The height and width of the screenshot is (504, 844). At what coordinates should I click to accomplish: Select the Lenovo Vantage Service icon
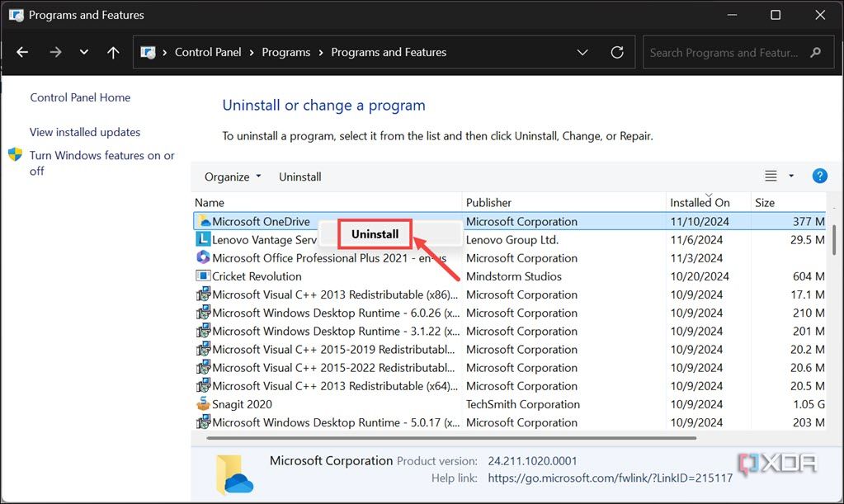[203, 239]
